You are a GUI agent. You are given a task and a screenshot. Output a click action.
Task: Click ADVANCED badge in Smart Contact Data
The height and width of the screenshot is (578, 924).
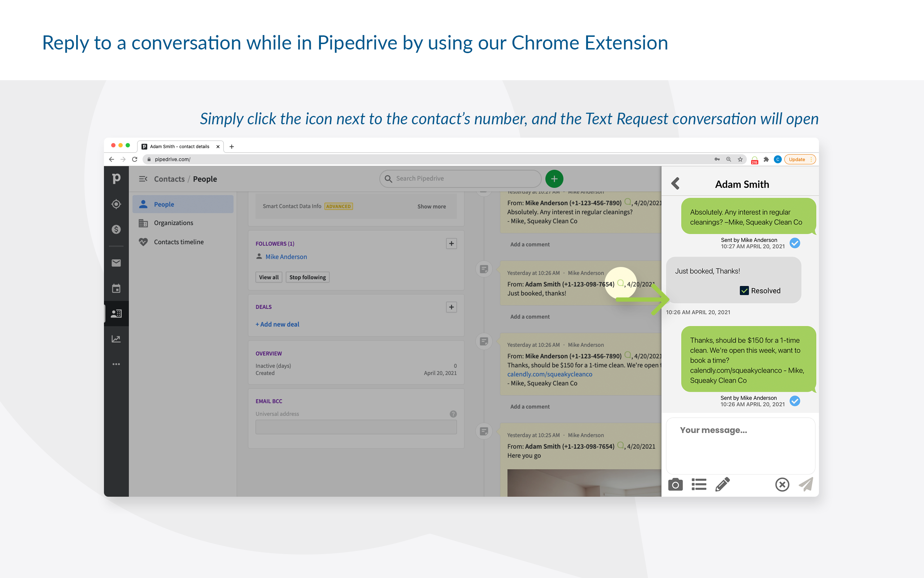(x=338, y=206)
